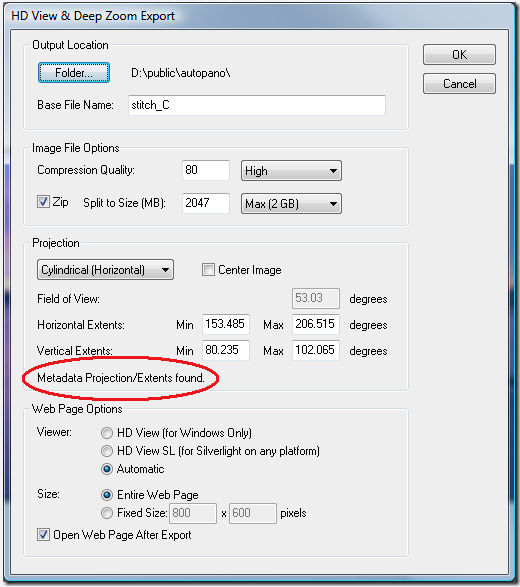Choose Entire Web Page size option
The width and height of the screenshot is (520, 587).
[x=107, y=495]
